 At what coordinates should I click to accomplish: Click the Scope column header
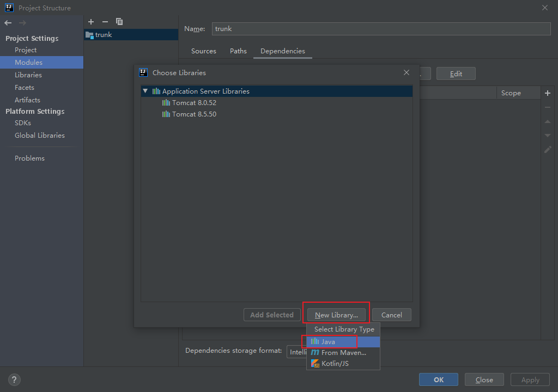[518, 93]
